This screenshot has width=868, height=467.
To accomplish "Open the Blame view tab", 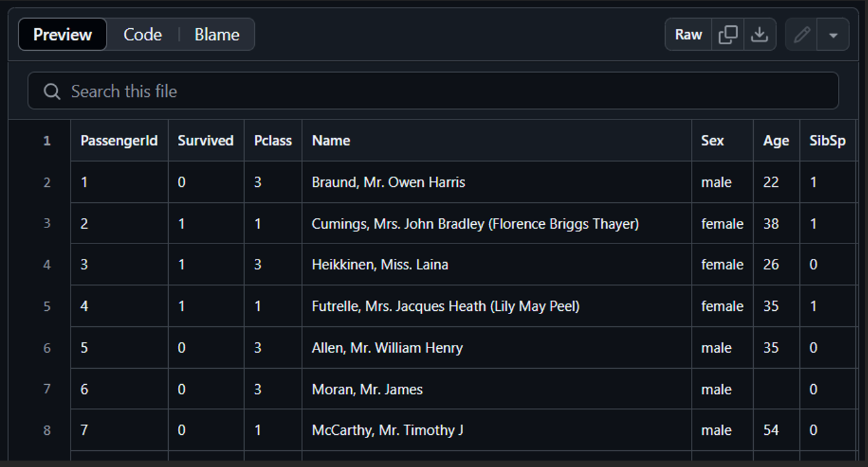I will click(x=217, y=35).
